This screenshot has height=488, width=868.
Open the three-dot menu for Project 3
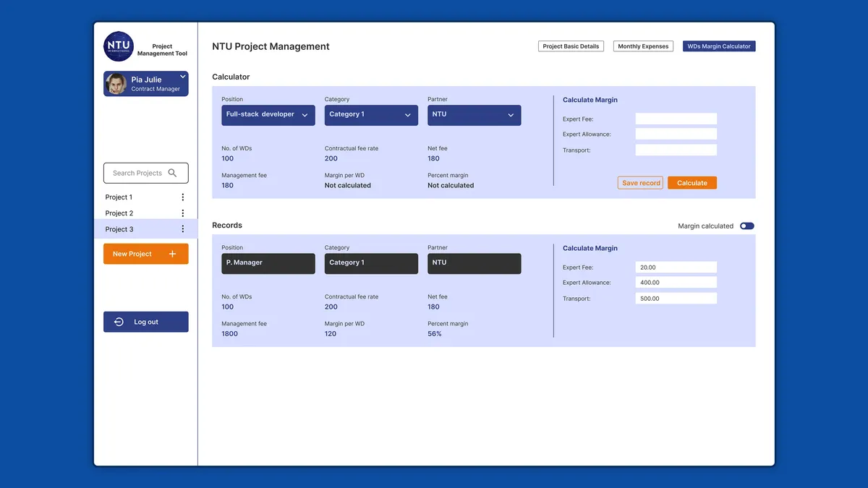(182, 229)
